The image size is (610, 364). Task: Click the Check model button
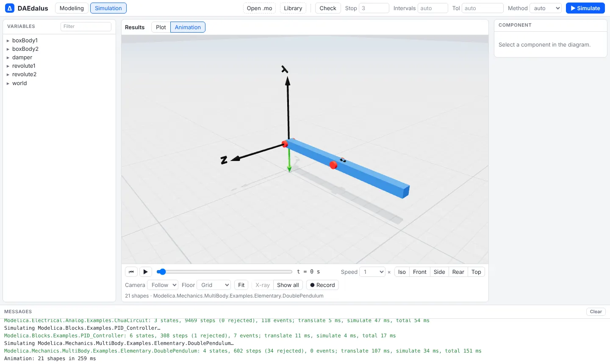tap(328, 8)
